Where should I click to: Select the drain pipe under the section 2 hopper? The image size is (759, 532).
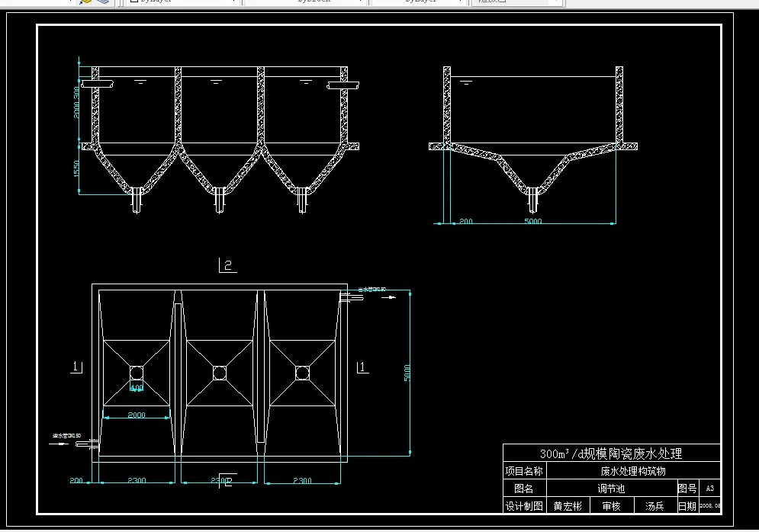pyautogui.click(x=533, y=200)
